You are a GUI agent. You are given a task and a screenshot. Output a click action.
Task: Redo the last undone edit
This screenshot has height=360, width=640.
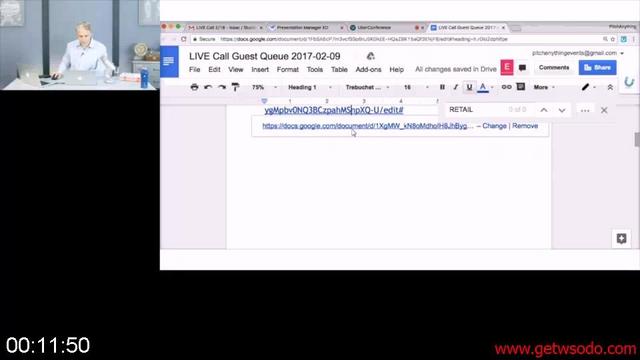pos(222,87)
